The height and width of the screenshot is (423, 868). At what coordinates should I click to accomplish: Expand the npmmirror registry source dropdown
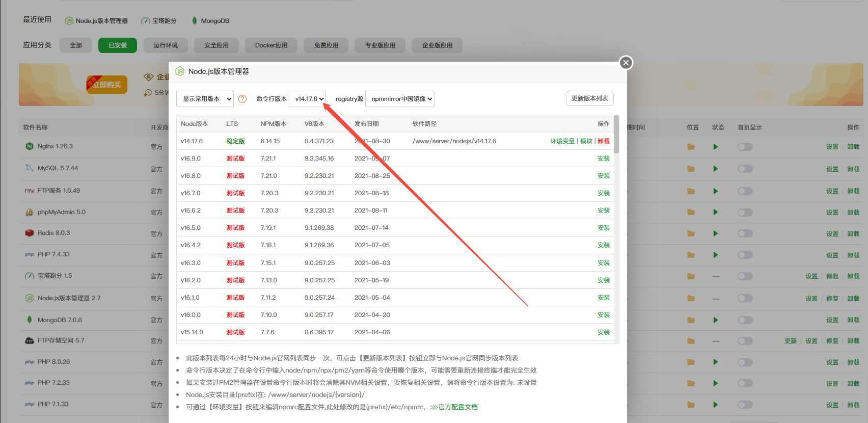(x=399, y=99)
